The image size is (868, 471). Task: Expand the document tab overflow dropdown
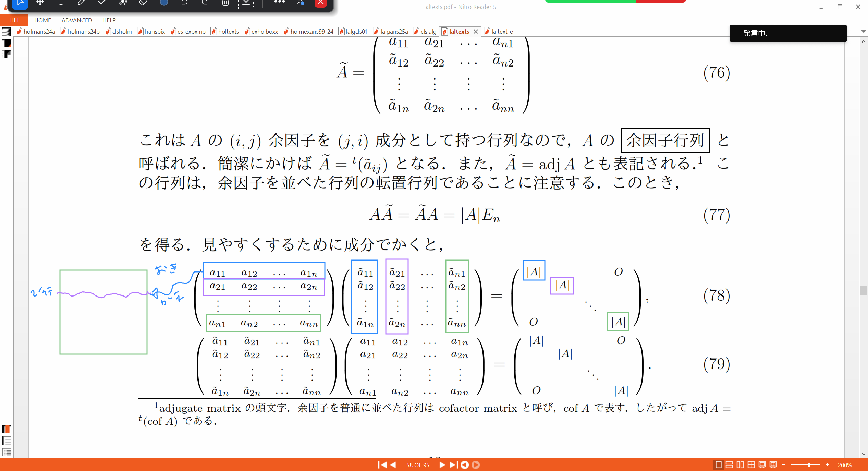click(863, 32)
